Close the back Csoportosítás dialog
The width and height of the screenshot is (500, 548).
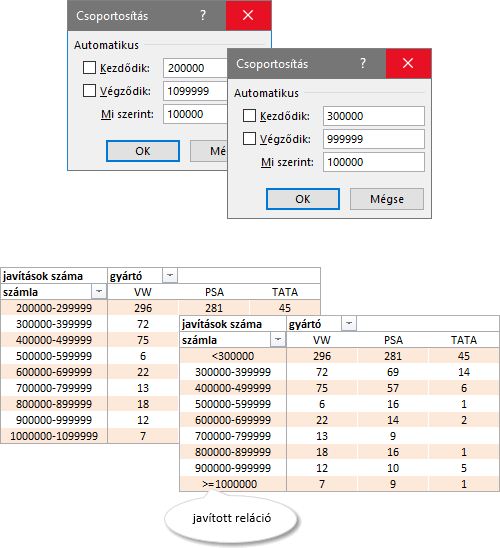point(248,15)
